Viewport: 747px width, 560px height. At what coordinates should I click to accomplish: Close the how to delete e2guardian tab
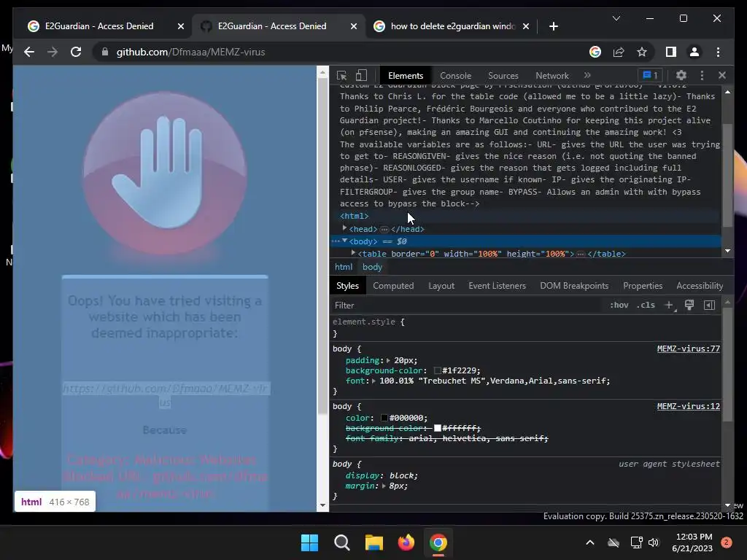[x=525, y=26]
